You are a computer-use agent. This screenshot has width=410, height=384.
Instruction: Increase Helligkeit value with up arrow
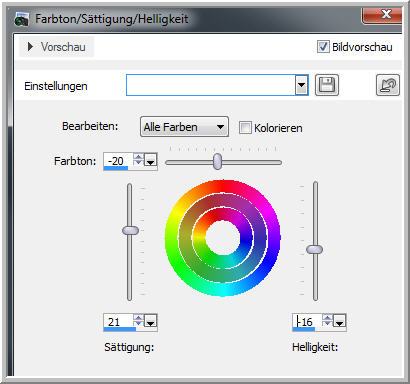pyautogui.click(x=327, y=317)
